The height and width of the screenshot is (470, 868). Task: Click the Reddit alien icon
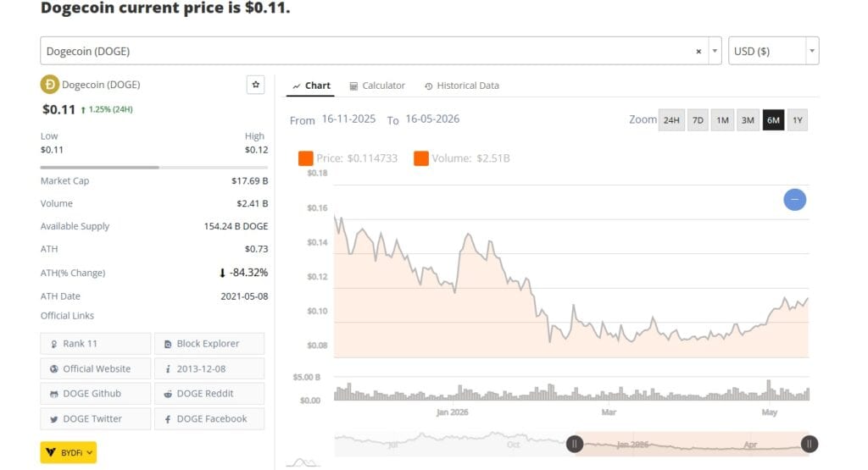click(168, 395)
